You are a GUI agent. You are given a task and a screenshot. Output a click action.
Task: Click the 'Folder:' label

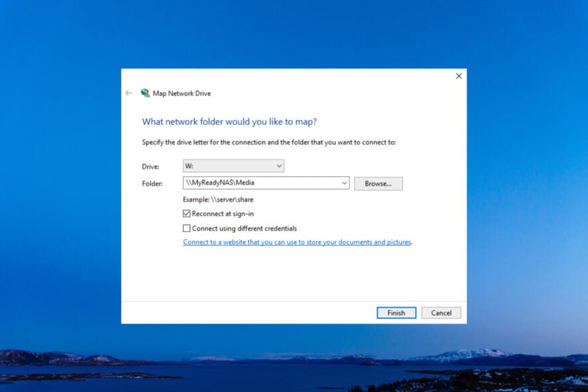152,183
